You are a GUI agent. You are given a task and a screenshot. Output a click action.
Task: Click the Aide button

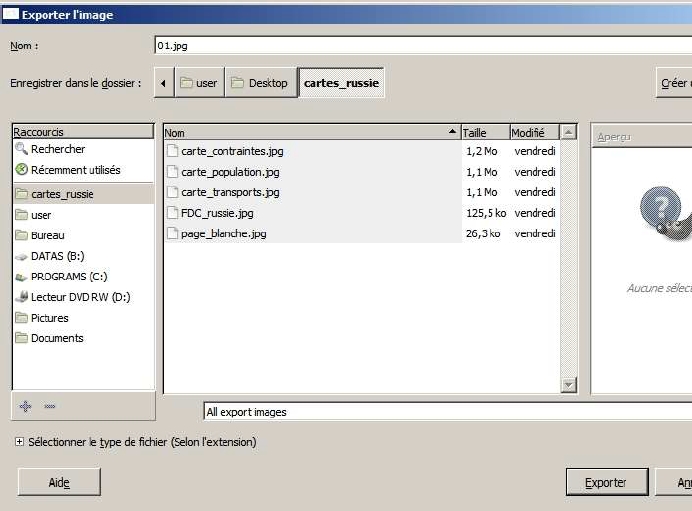click(59, 482)
